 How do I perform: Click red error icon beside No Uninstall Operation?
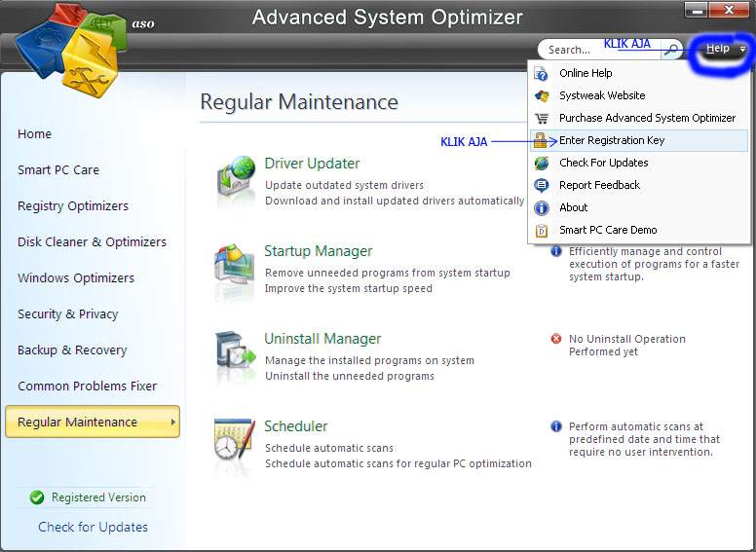[556, 339]
